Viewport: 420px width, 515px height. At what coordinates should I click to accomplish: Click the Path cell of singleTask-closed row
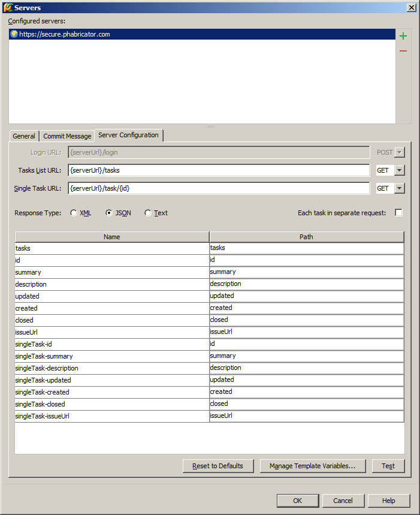pos(307,404)
